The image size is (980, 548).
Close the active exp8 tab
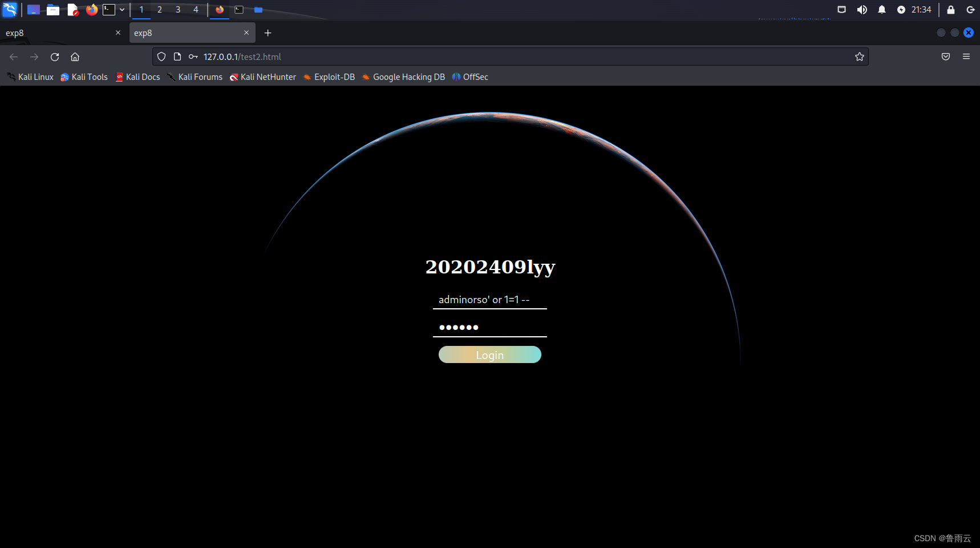[x=246, y=33]
